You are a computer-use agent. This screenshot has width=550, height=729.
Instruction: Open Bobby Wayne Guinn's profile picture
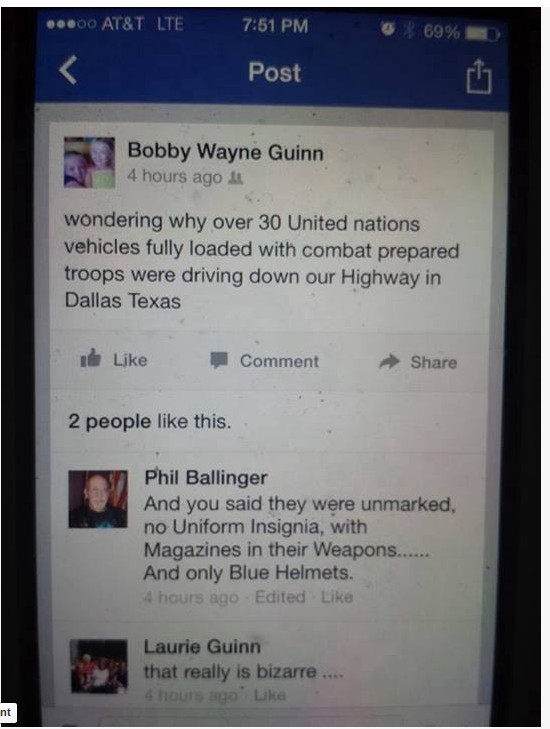(x=89, y=162)
